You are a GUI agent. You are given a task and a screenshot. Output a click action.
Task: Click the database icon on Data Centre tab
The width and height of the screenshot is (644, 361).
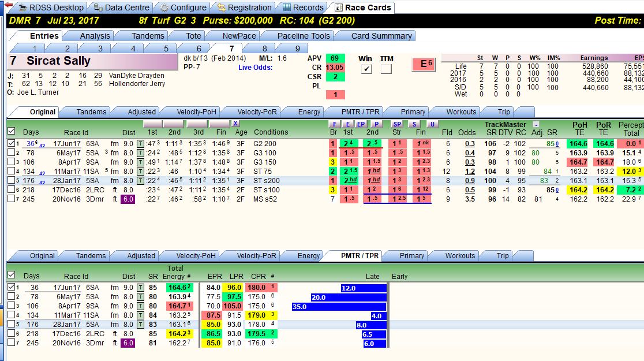[98, 8]
